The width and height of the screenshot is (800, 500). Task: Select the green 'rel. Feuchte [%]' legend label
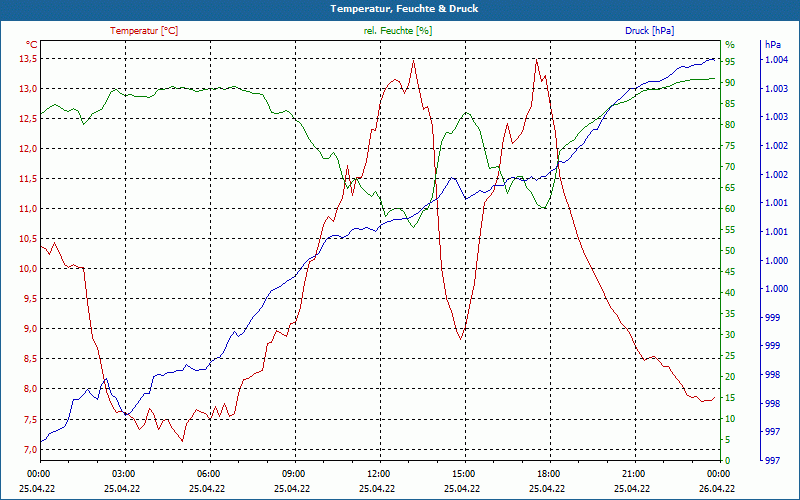click(x=398, y=31)
